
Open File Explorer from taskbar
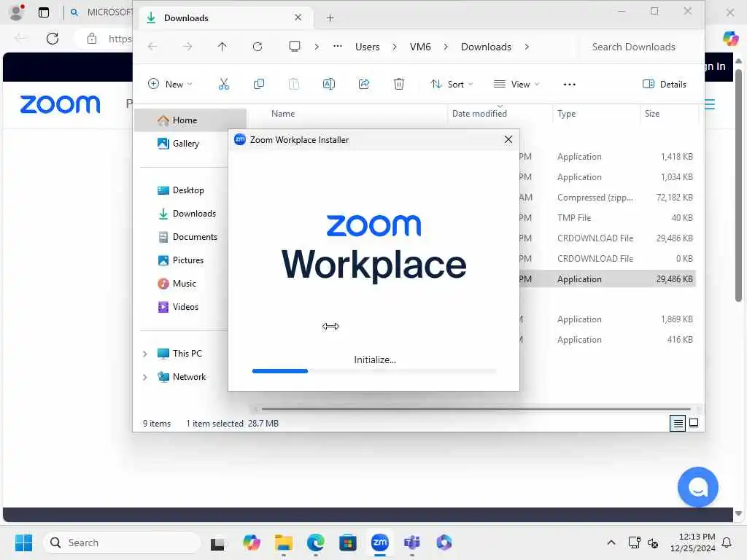(x=284, y=542)
